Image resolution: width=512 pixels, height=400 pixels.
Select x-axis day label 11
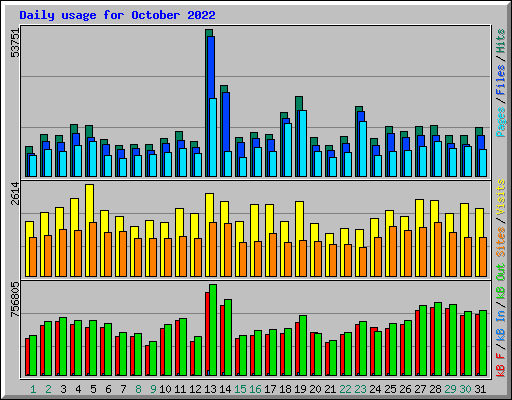click(180, 389)
